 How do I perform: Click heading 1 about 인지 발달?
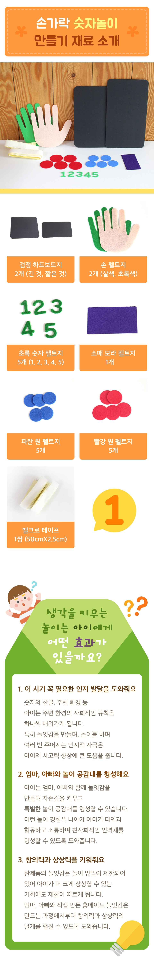point(77,689)
